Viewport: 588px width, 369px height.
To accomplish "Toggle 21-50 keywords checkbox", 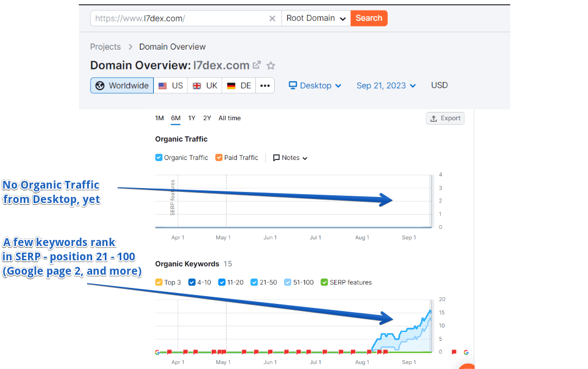I will [254, 282].
